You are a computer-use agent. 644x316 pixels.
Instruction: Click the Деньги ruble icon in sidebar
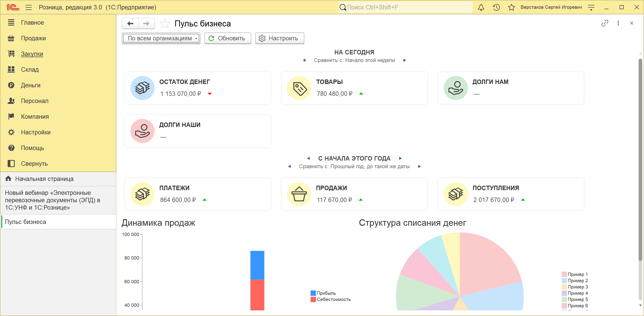(x=11, y=85)
